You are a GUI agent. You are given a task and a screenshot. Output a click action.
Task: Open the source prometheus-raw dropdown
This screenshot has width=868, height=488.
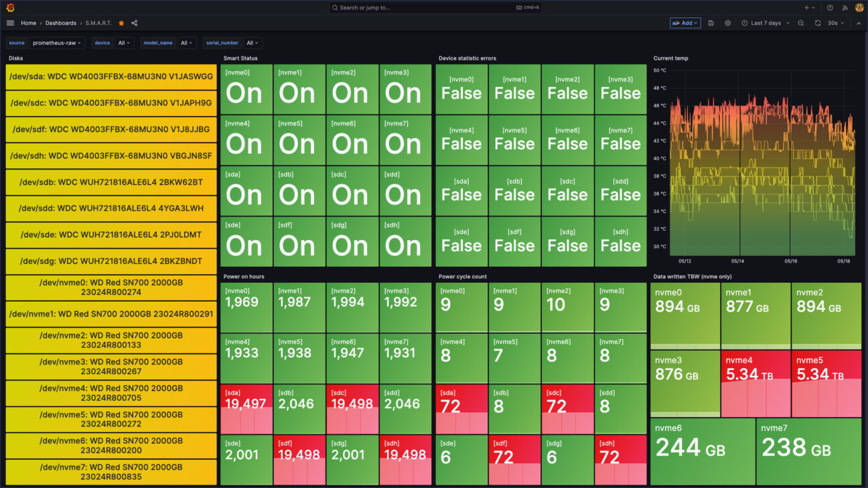[x=58, y=43]
